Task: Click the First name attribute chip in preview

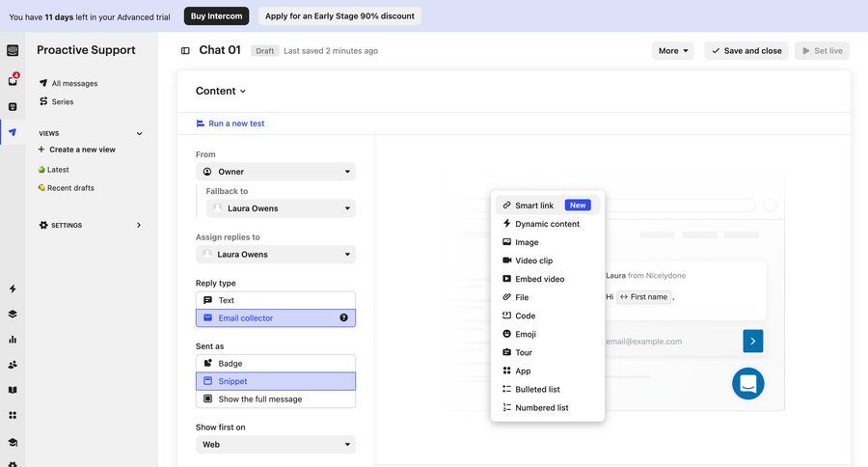Action: click(x=644, y=297)
